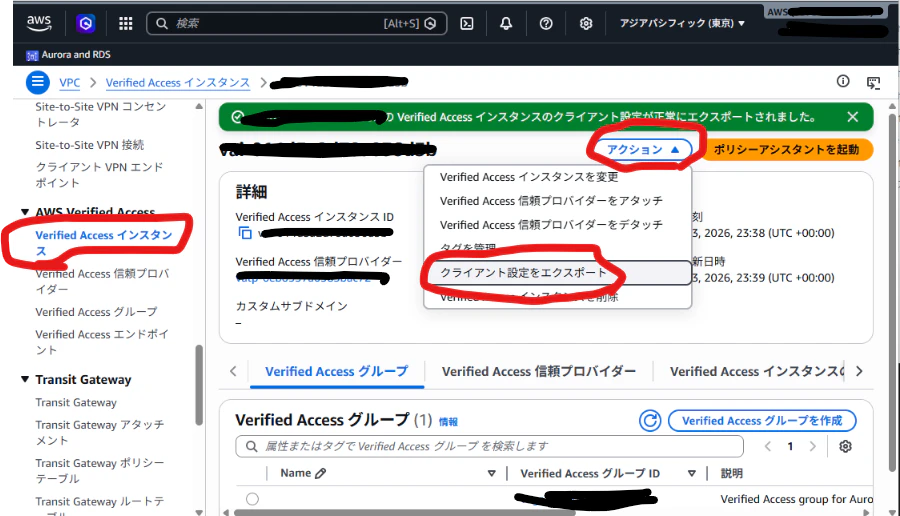This screenshot has width=900, height=516.
Task: Open Site-to-Site VPN コンセントレータ in sidebar
Action: click(100, 114)
